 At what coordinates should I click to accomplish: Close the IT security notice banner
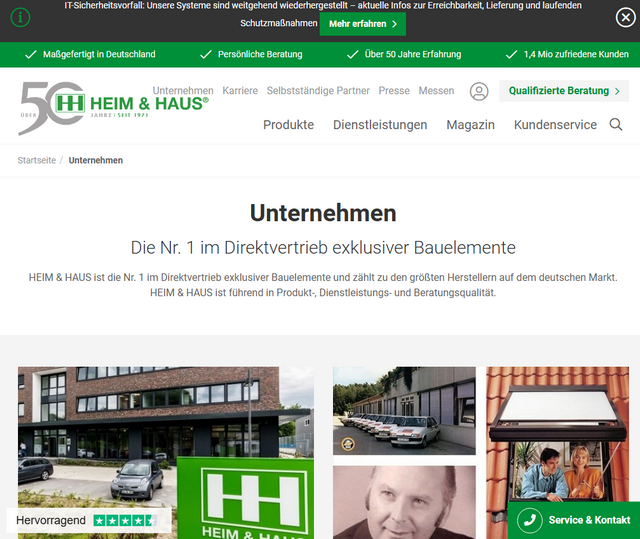coord(625,18)
